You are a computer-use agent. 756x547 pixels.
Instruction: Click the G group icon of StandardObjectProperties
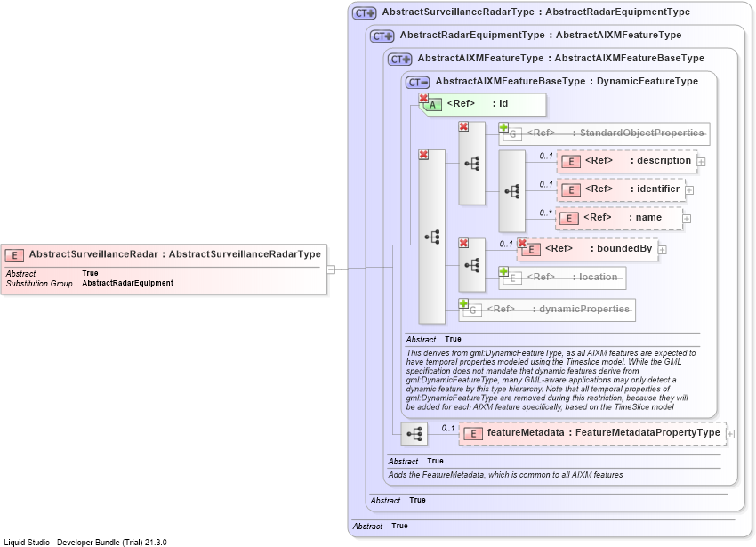coord(513,133)
